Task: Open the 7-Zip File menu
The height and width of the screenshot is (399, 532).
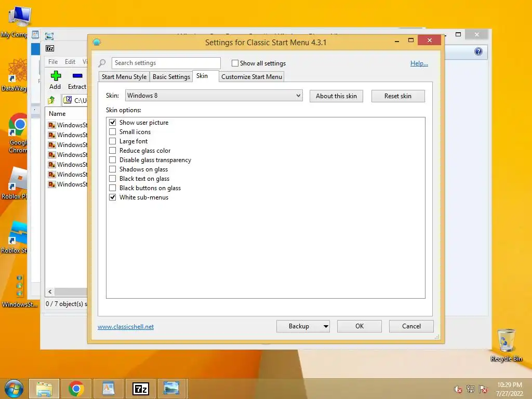Action: 53,62
